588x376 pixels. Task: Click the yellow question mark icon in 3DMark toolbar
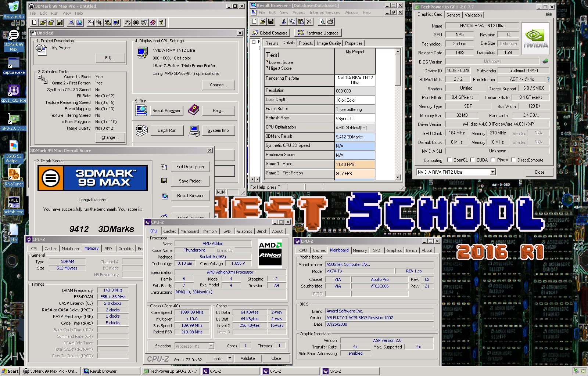(161, 23)
